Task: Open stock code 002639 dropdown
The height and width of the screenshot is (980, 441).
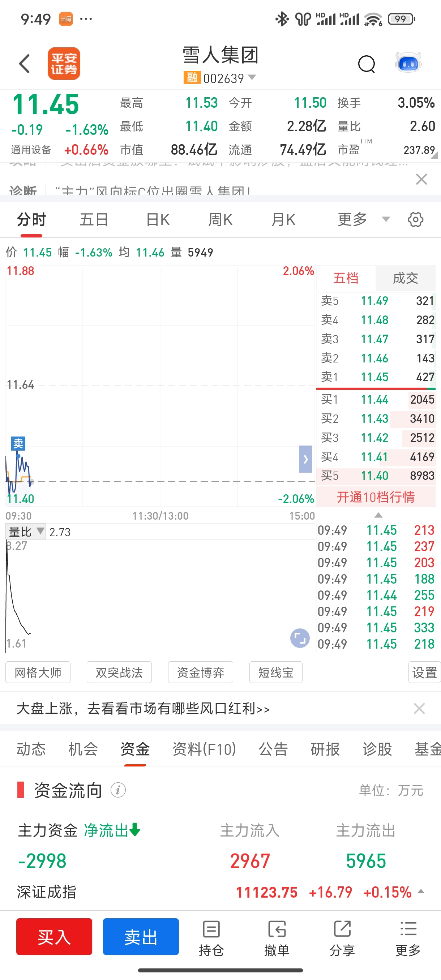Action: (x=230, y=78)
